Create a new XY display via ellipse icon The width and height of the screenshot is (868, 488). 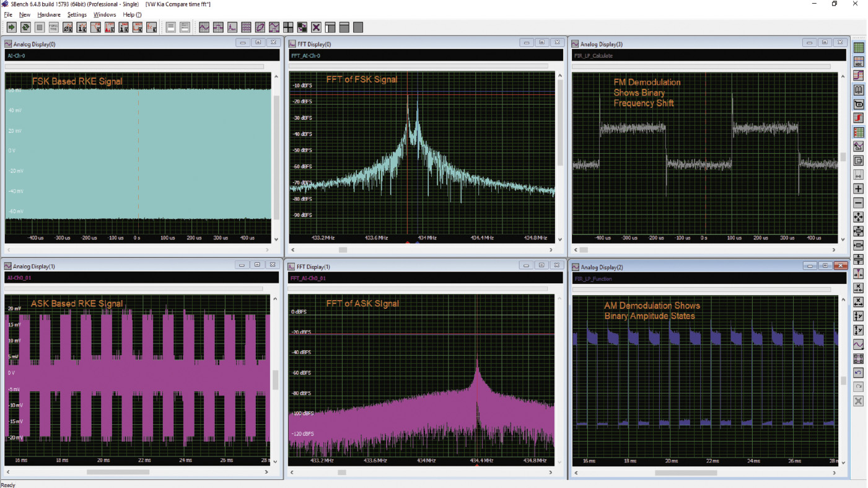260,27
